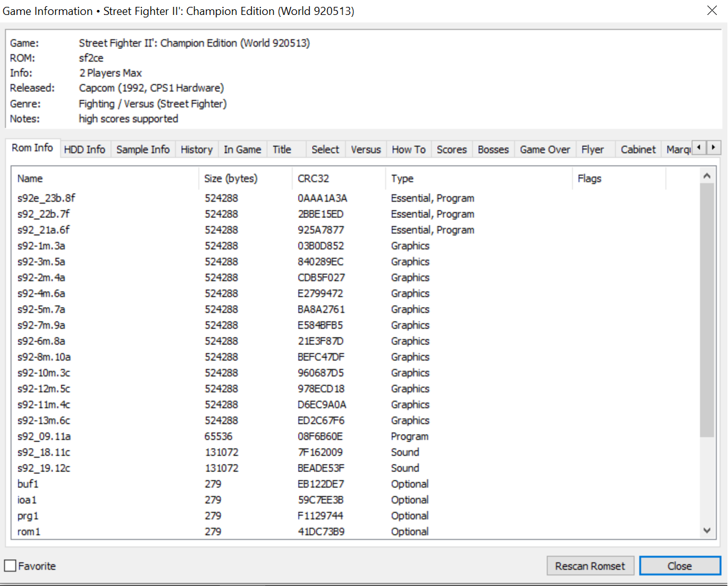This screenshot has width=728, height=586.
Task: Select the s92-8m.10a ROM entry
Action: tap(355, 357)
